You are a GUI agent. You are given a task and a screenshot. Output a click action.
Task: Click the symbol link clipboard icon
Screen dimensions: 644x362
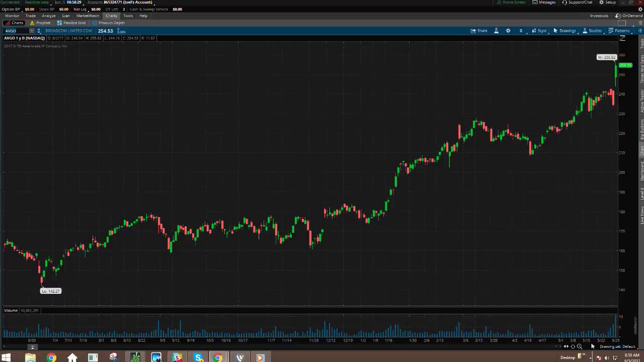(x=39, y=31)
